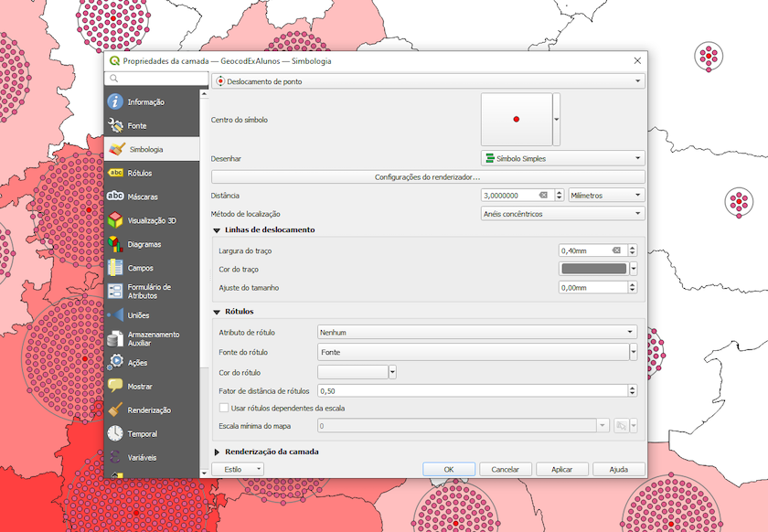Screen dimensions: 768x532
Task: Switch to the Campos tab
Action: (140, 268)
